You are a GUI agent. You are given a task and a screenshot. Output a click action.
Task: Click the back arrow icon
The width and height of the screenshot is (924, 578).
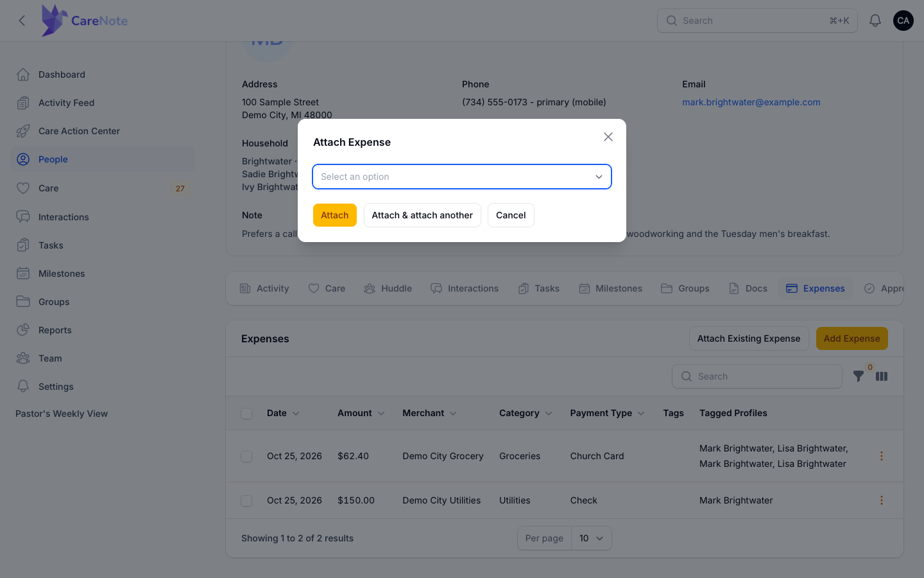click(22, 21)
